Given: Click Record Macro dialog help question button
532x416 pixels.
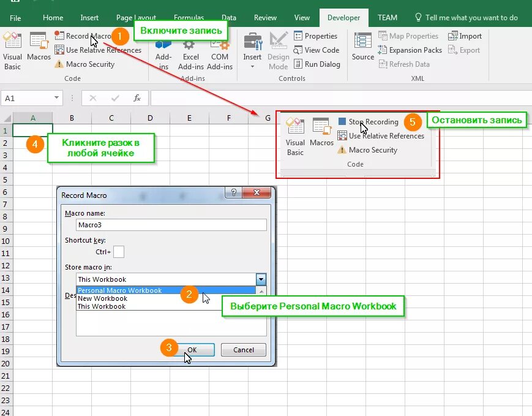Looking at the screenshot, I should pos(234,192).
